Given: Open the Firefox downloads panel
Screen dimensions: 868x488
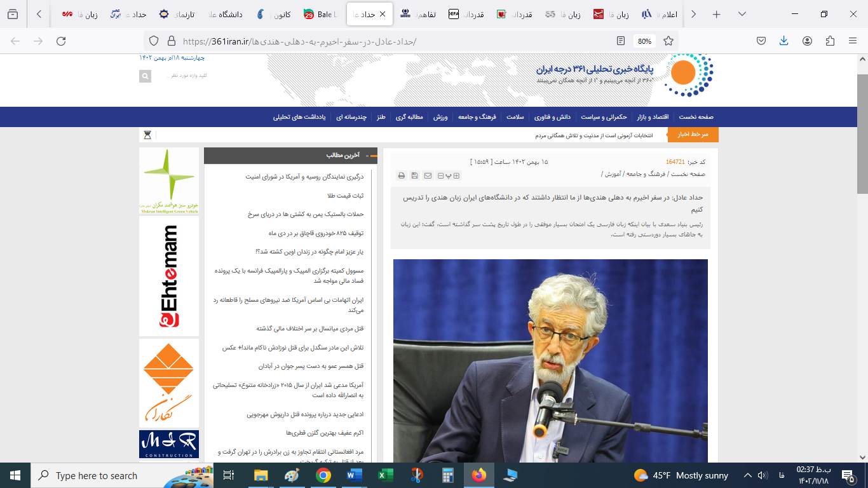Looking at the screenshot, I should click(783, 41).
